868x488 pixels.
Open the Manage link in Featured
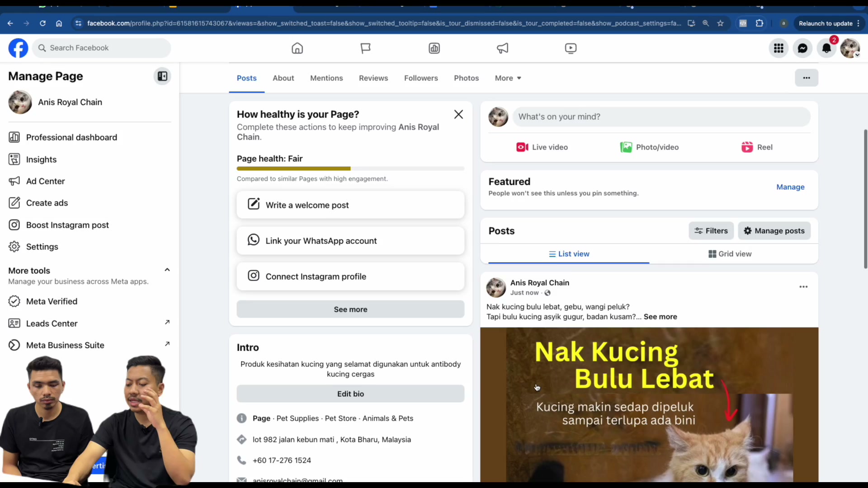pyautogui.click(x=790, y=187)
